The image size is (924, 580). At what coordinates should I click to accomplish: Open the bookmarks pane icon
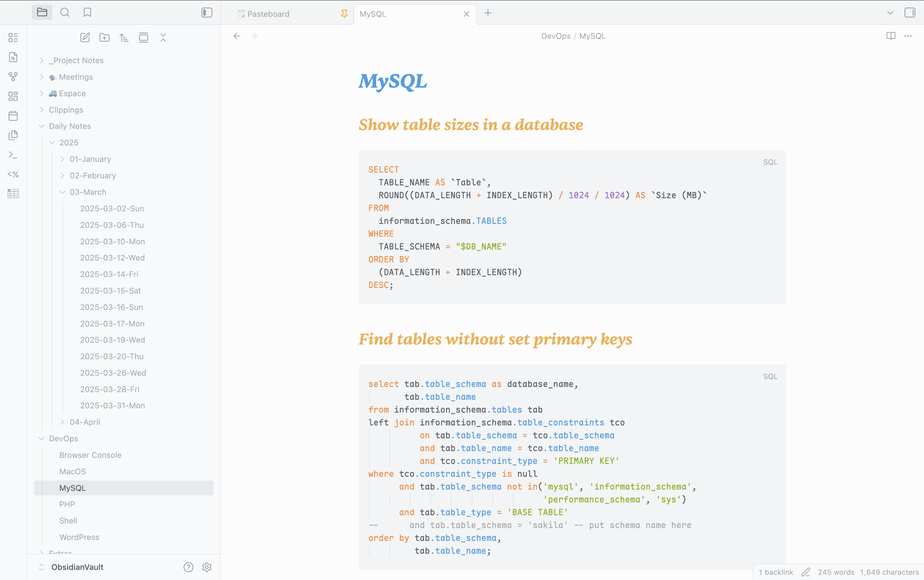click(87, 13)
